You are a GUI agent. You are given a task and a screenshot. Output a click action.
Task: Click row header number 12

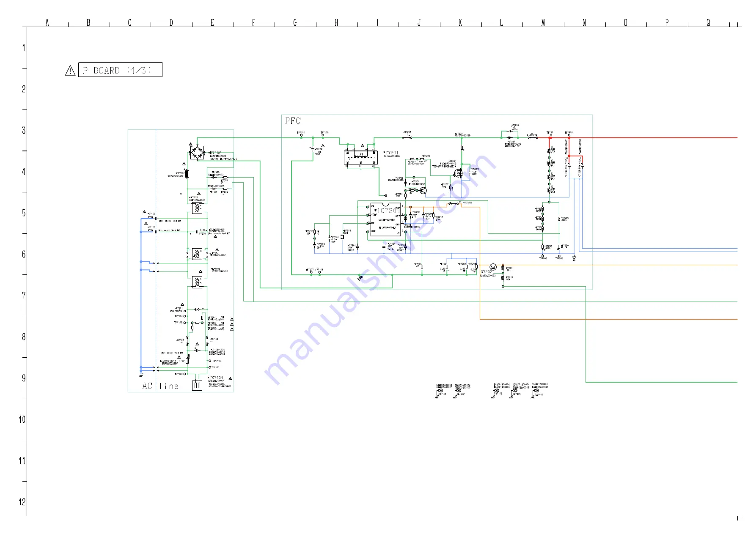[22, 502]
